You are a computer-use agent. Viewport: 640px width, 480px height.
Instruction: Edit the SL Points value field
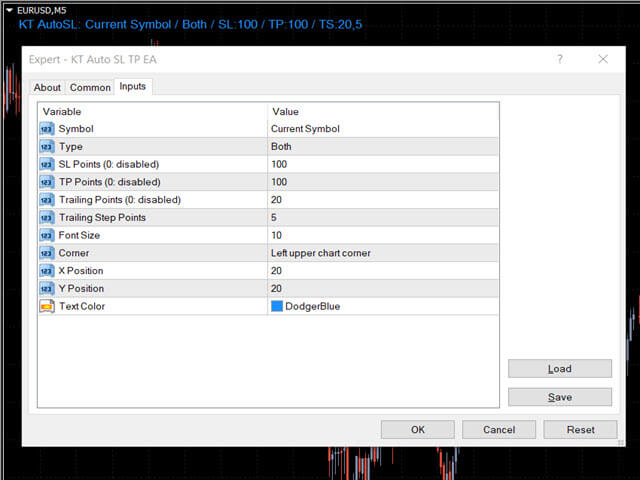click(383, 164)
